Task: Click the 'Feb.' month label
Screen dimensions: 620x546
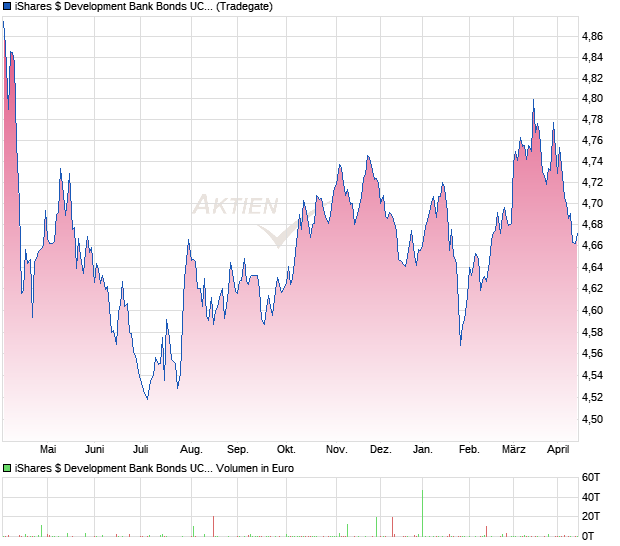Action: tap(469, 450)
